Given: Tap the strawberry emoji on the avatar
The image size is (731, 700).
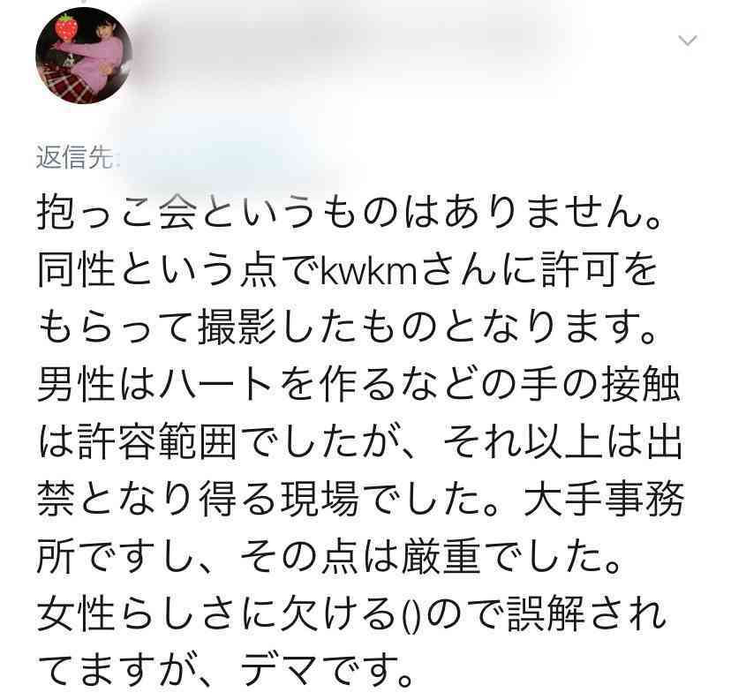Looking at the screenshot, I should click(x=67, y=26).
